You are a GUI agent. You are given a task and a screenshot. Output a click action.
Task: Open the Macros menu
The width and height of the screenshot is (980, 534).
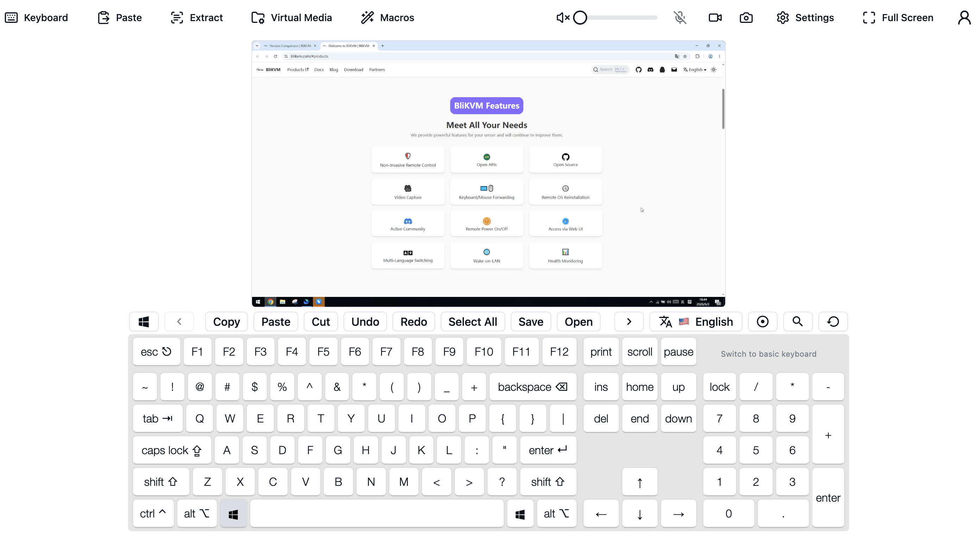(388, 18)
